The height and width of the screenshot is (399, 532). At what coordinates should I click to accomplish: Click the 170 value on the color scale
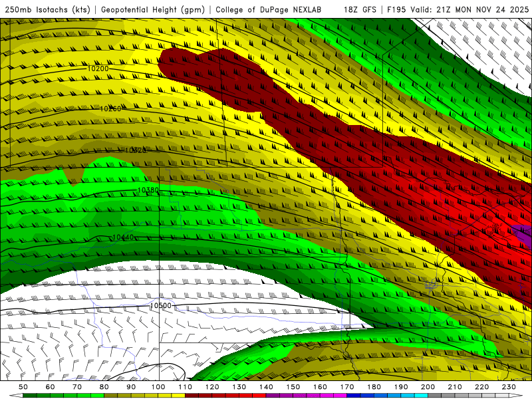tap(347, 387)
